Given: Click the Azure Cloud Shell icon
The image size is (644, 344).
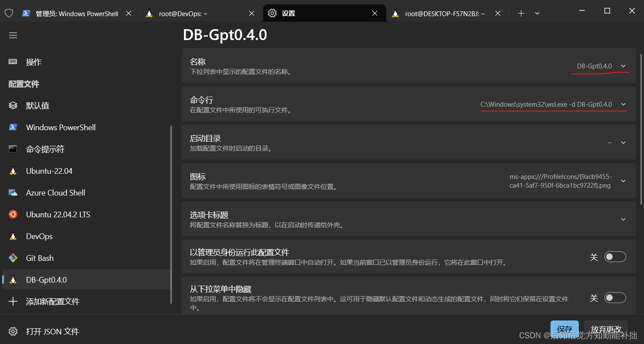Looking at the screenshot, I should tap(13, 192).
